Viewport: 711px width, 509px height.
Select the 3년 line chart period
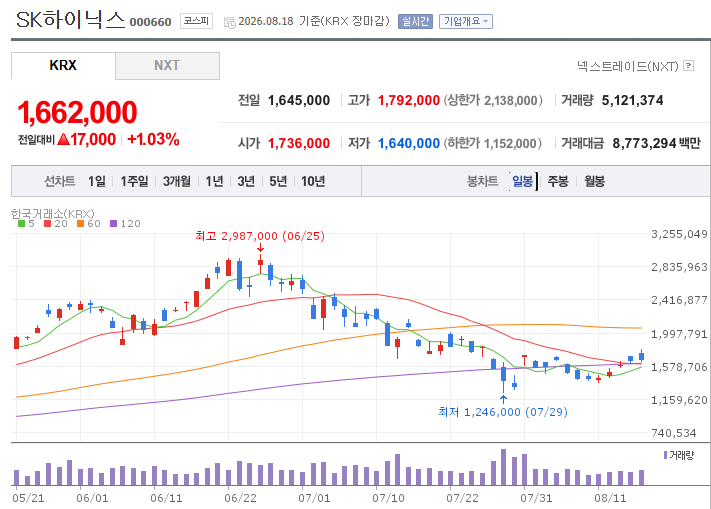246,181
